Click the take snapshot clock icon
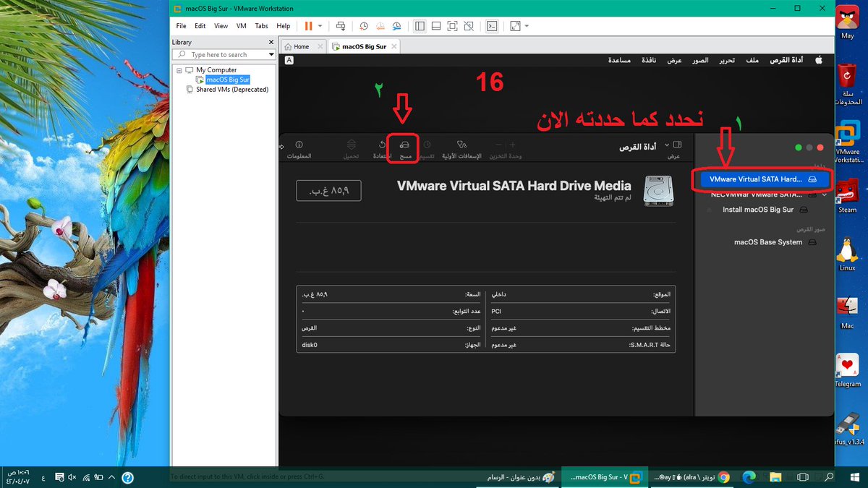868x488 pixels. (x=364, y=26)
